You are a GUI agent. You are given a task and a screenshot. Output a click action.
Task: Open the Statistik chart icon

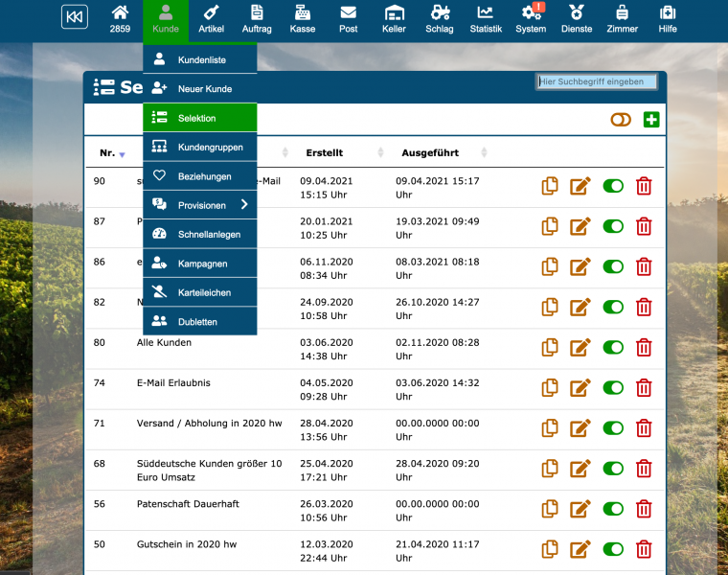click(x=486, y=19)
